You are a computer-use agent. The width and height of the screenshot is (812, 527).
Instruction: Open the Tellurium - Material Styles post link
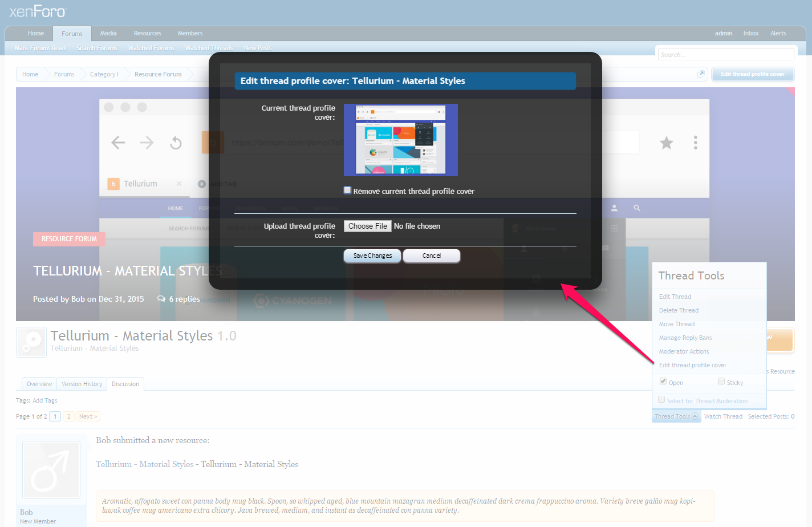click(x=144, y=464)
